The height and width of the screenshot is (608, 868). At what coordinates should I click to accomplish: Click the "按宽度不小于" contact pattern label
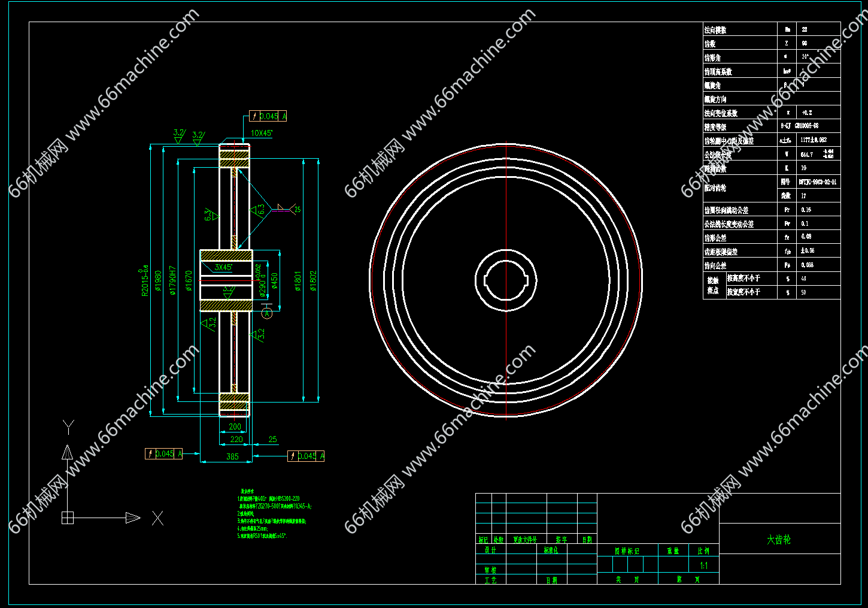743,292
